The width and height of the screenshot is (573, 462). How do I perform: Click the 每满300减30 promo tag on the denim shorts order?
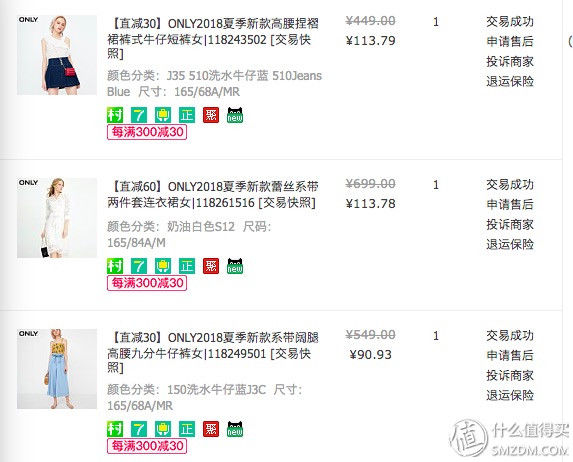point(147,132)
